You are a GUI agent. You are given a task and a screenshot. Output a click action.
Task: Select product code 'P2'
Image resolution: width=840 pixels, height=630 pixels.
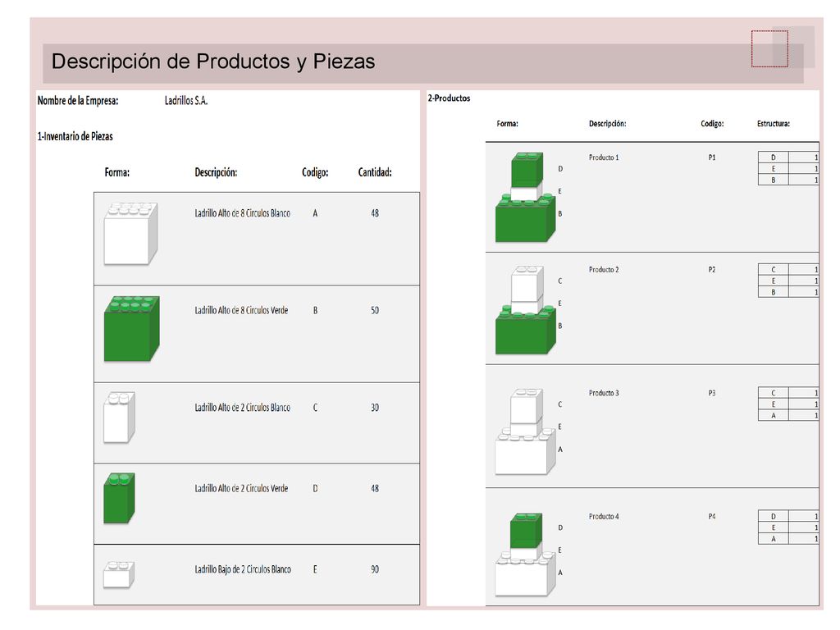pos(712,270)
